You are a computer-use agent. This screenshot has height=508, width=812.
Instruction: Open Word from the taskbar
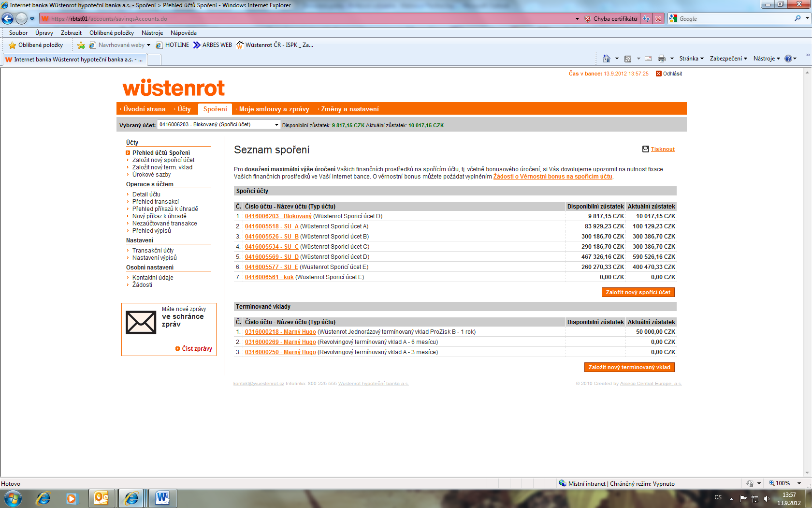point(162,498)
